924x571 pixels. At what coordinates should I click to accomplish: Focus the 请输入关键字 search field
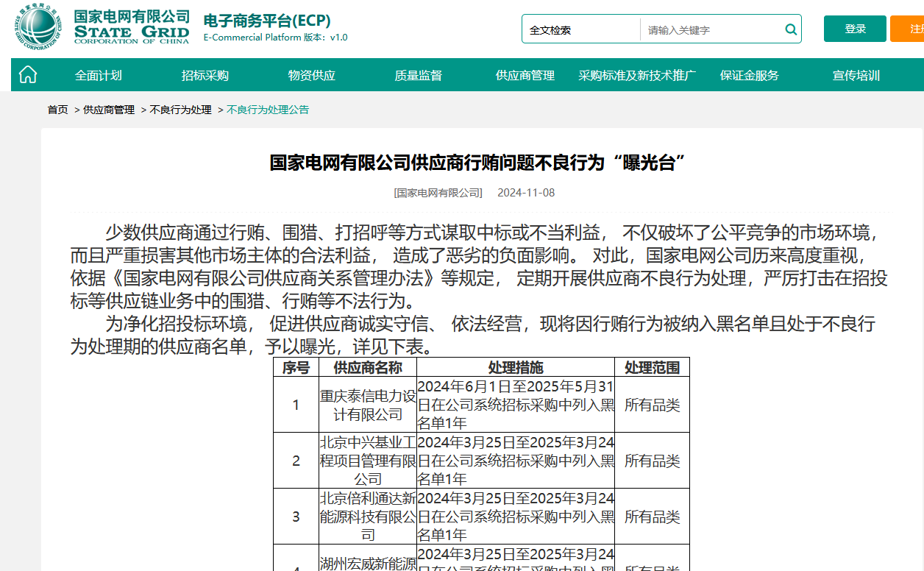(x=711, y=30)
